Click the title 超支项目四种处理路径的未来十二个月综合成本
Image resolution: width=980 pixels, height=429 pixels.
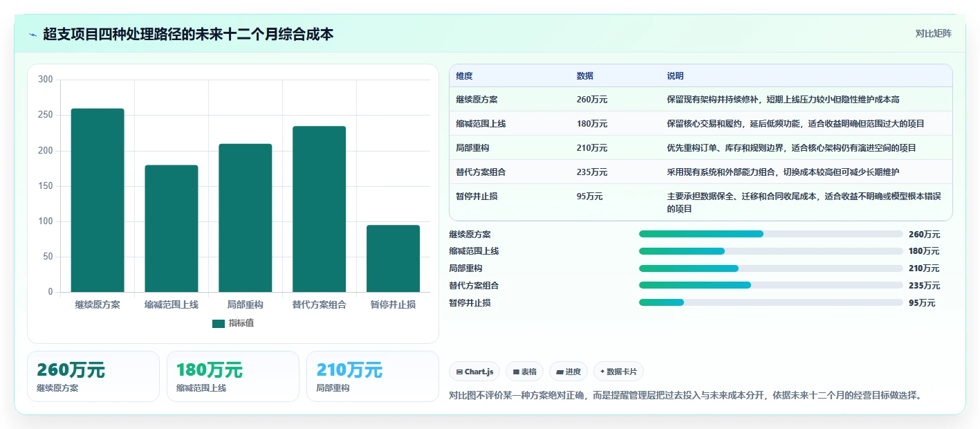tap(188, 34)
